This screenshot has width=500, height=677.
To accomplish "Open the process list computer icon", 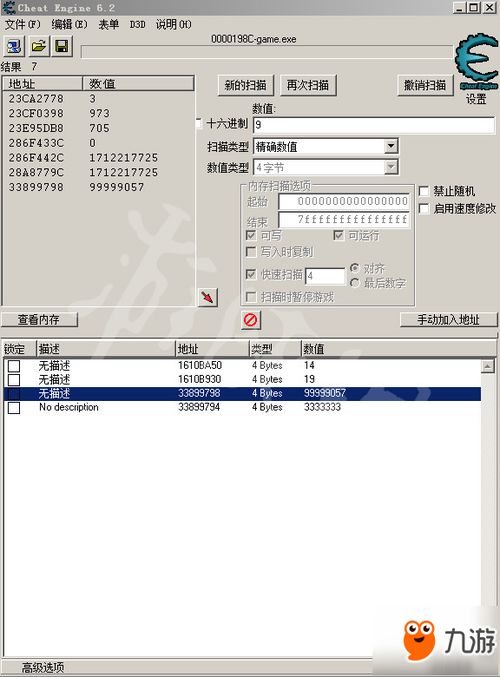I will pyautogui.click(x=14, y=46).
